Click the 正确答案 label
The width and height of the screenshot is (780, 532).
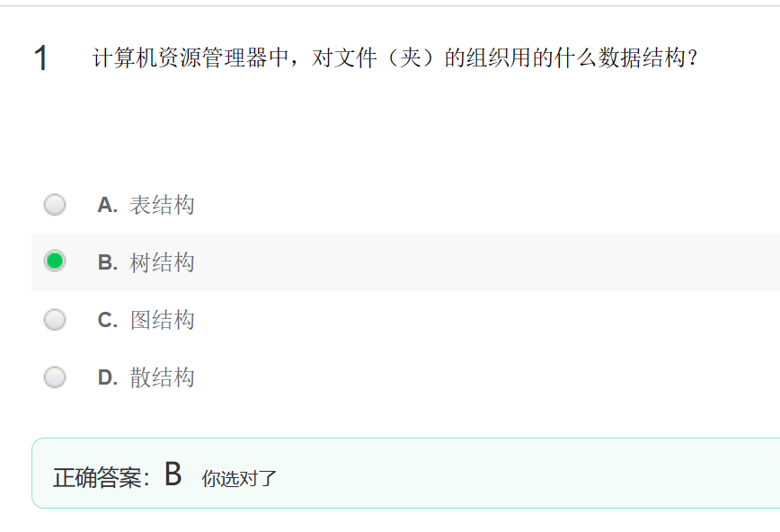[x=102, y=478]
